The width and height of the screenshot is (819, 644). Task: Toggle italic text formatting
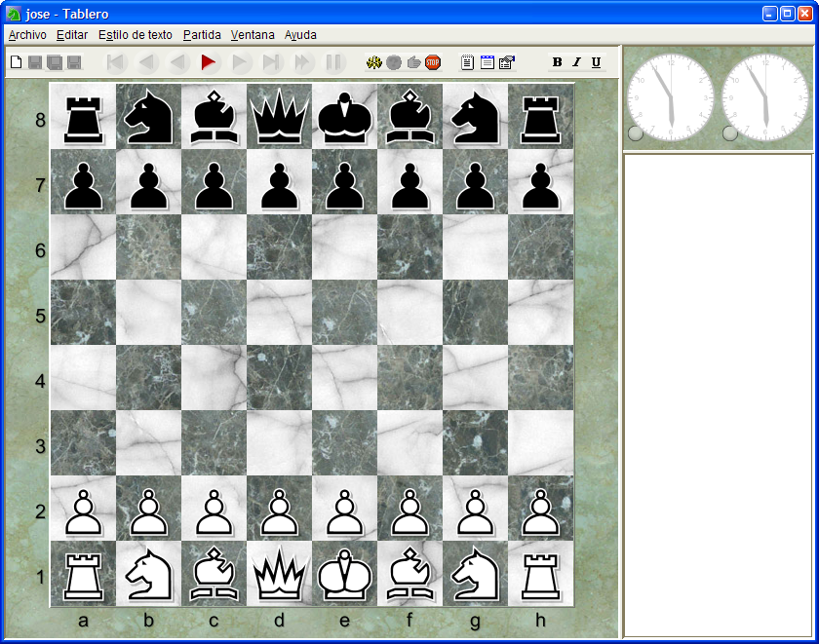click(x=576, y=62)
